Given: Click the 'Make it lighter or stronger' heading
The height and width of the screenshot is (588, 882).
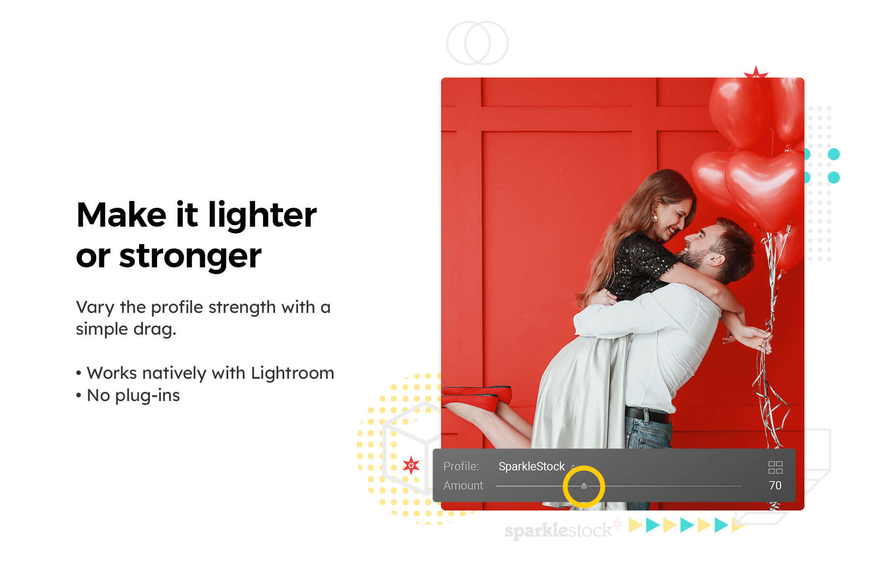Looking at the screenshot, I should (x=196, y=235).
